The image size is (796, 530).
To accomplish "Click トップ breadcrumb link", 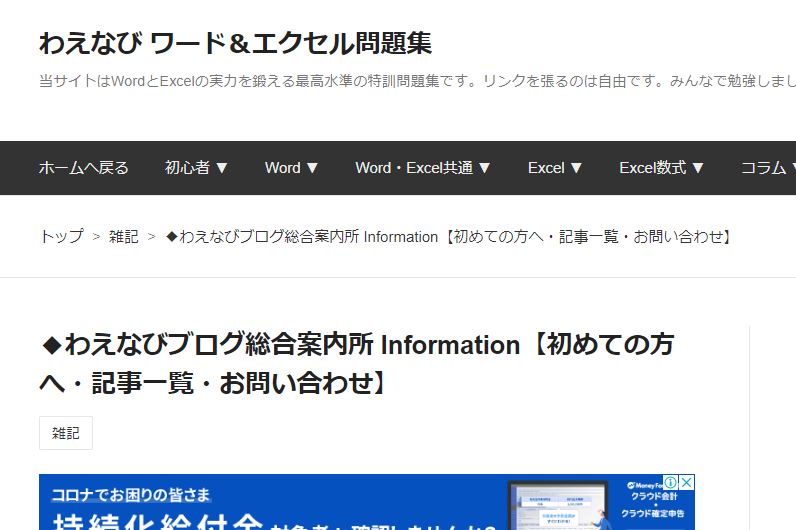I will click(61, 237).
